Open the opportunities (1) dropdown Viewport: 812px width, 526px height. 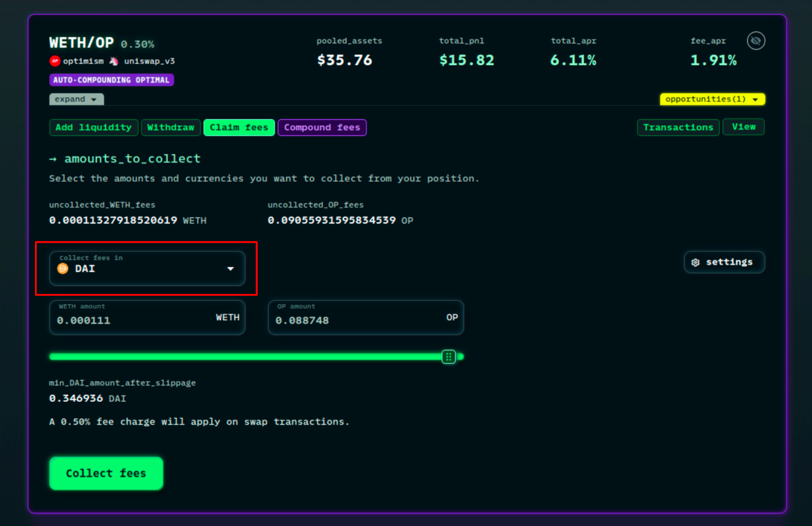click(712, 99)
